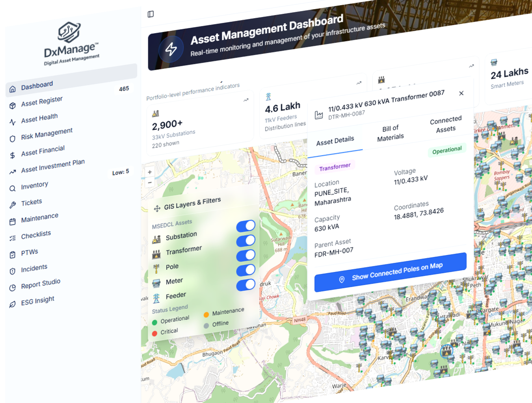The width and height of the screenshot is (532, 403).
Task: Zoom in the map with plus button
Action: (150, 172)
